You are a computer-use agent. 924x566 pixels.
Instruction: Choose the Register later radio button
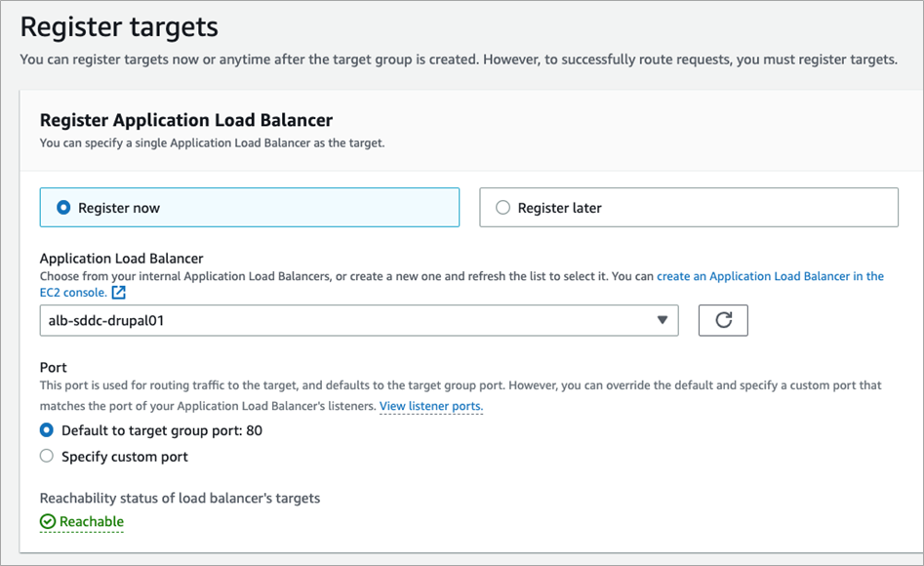pyautogui.click(x=503, y=208)
